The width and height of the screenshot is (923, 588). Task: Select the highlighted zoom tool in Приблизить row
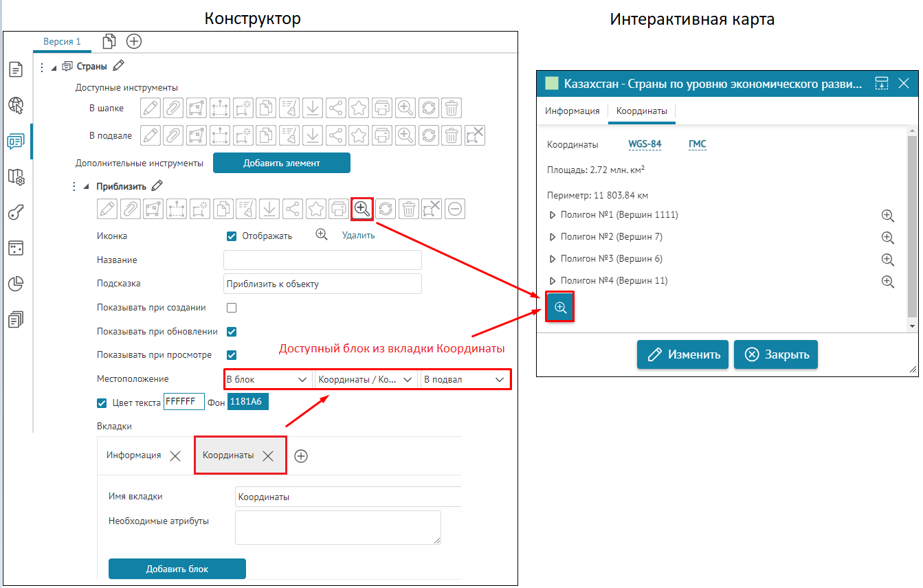[362, 208]
